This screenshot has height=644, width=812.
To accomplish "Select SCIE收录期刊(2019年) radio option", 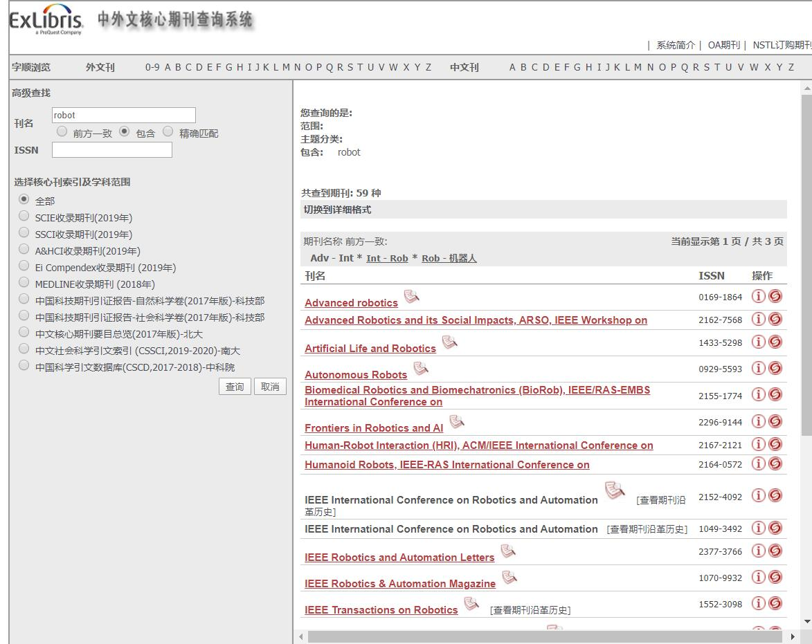I will point(24,216).
